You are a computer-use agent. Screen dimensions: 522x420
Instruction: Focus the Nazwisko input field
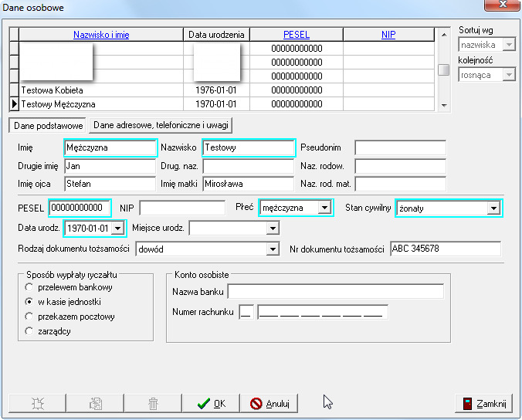point(249,147)
